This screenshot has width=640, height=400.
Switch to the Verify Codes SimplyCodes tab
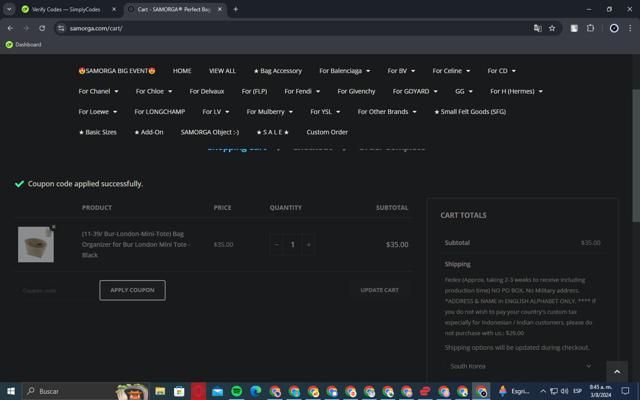[65, 9]
